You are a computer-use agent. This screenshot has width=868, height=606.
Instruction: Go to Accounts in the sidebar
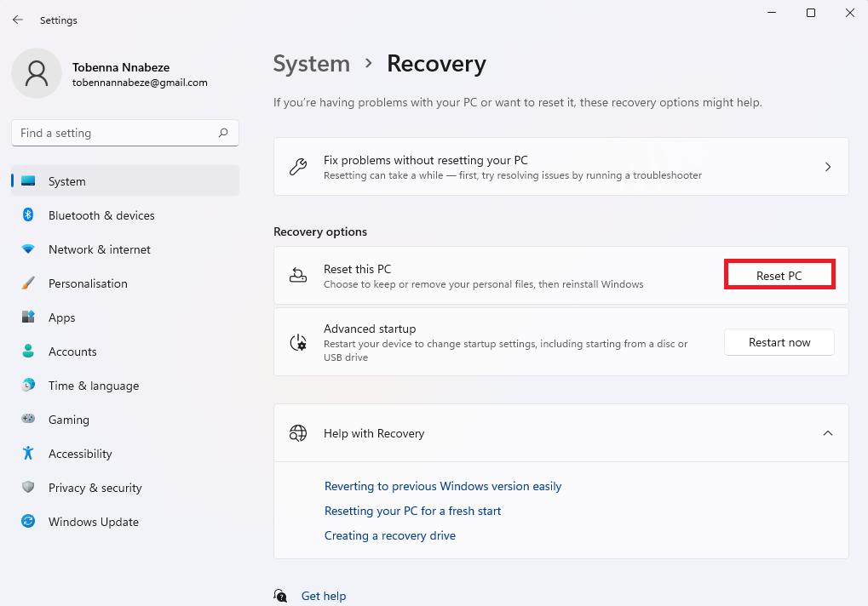click(72, 352)
